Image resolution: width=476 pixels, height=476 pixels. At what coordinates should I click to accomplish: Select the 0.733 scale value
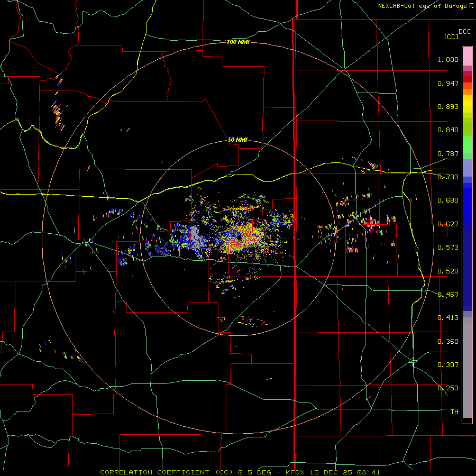click(448, 177)
